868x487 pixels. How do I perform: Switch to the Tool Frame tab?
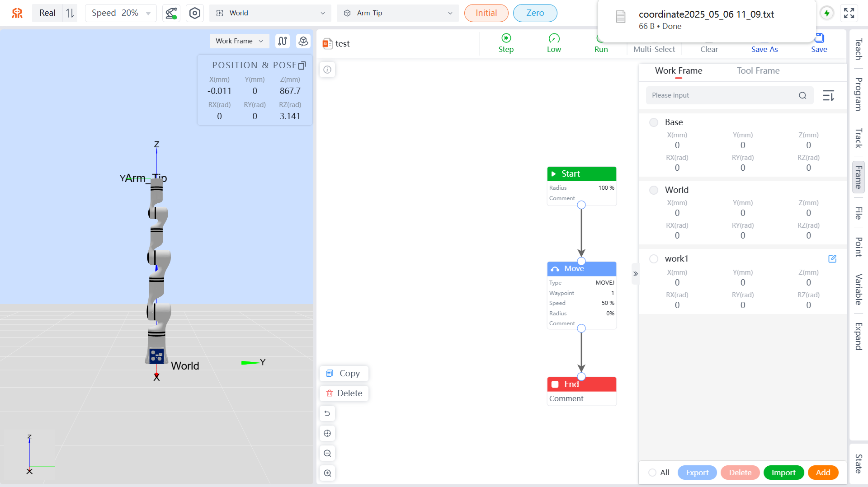(758, 70)
